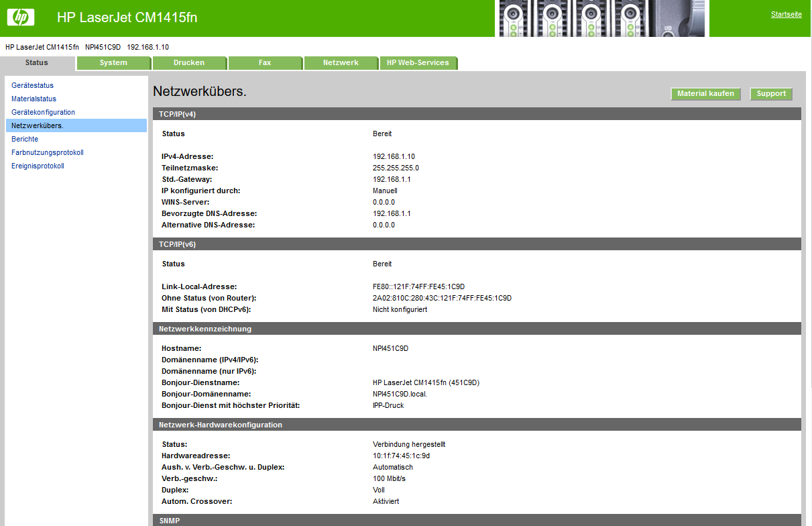Click the value NPI451C9D.local.
The image size is (812, 526).
(400, 394)
